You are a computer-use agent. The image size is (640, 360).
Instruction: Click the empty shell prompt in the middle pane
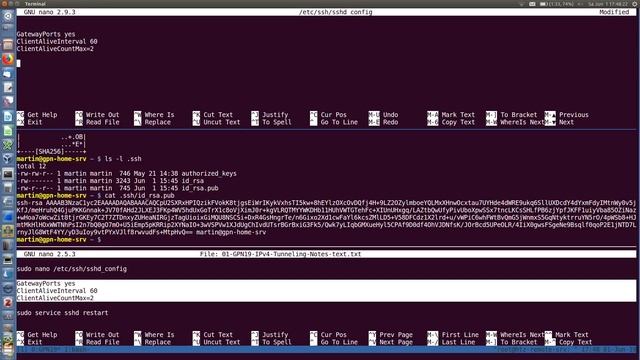pos(59,240)
